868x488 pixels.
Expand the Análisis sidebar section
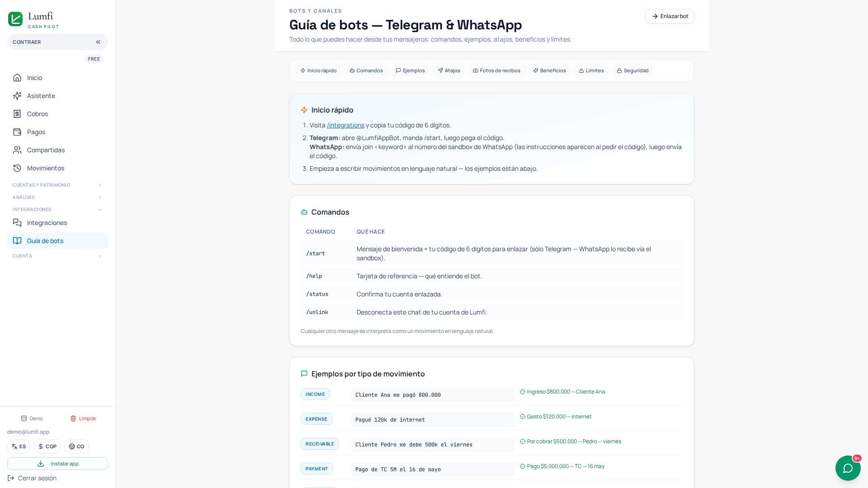(x=57, y=197)
